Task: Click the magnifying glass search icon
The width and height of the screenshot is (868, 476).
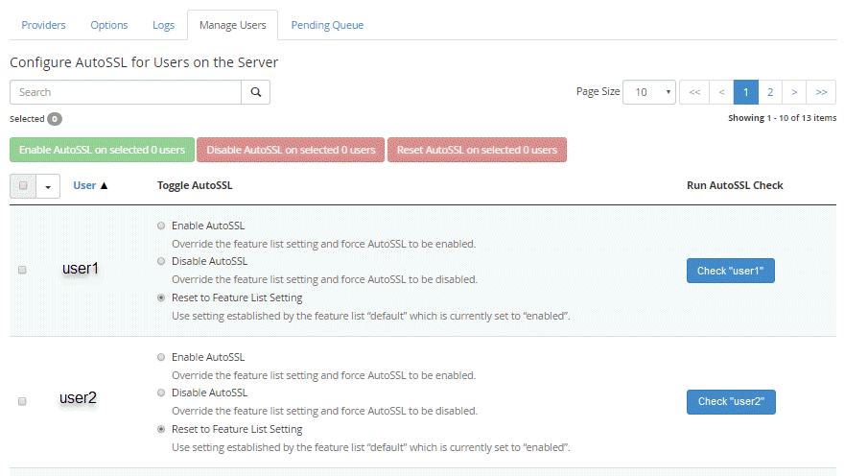Action: tap(256, 92)
